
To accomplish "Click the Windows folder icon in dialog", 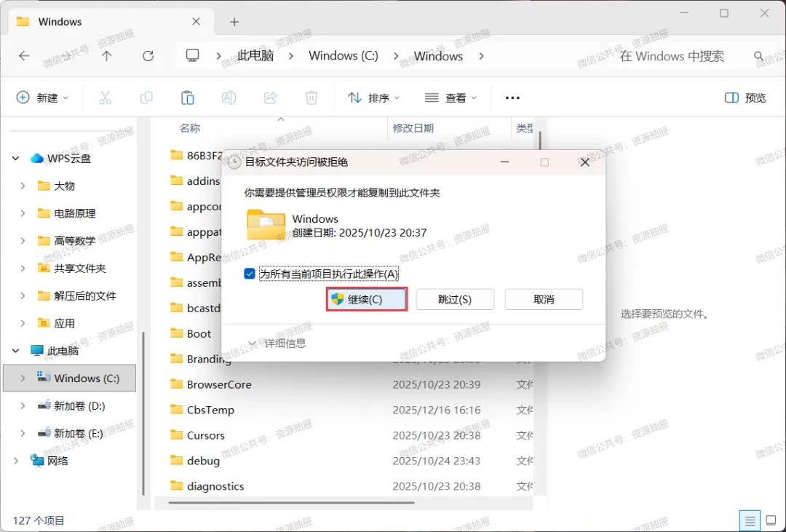I will click(266, 224).
